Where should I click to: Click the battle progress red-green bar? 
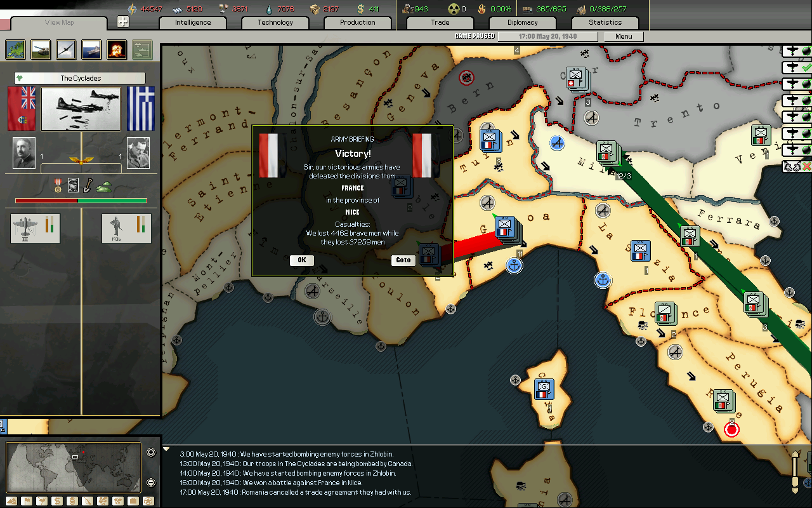point(81,201)
